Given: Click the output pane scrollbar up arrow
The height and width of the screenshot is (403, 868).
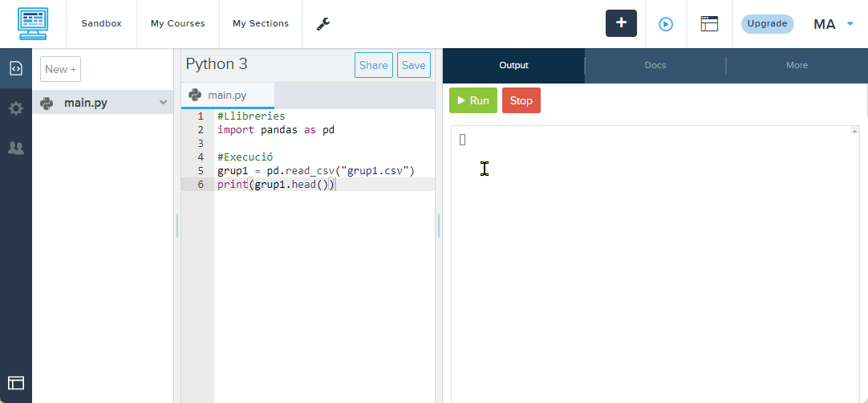Looking at the screenshot, I should (854, 131).
